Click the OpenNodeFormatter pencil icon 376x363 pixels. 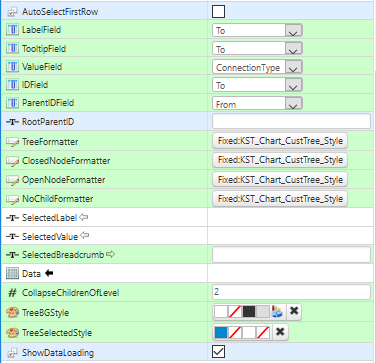pos(12,180)
